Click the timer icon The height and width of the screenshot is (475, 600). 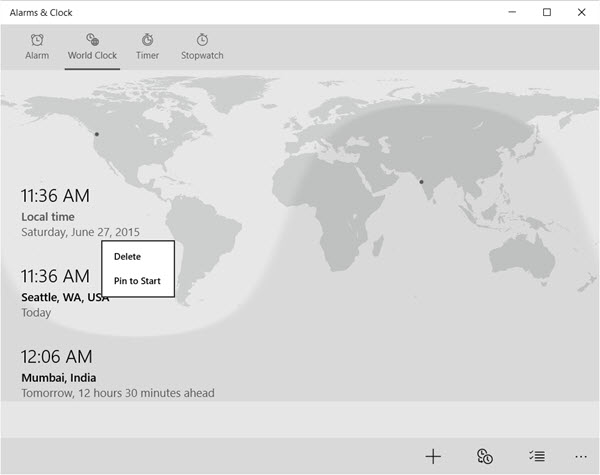(147, 39)
